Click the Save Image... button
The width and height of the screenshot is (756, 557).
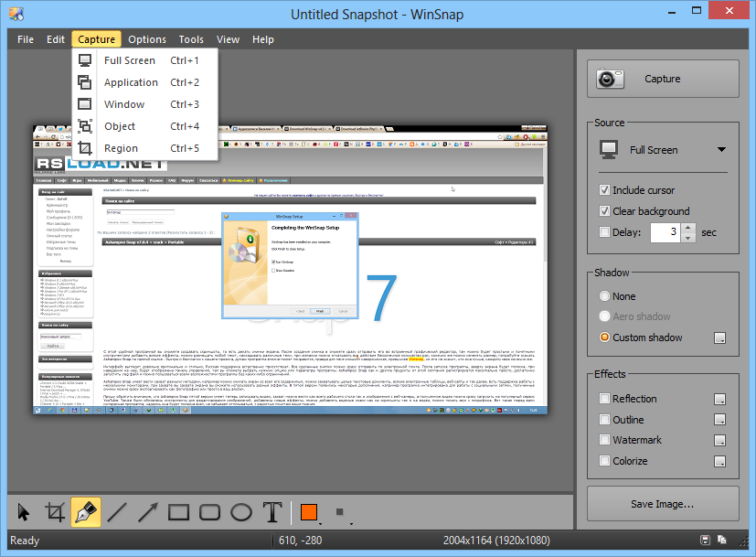coord(663,504)
